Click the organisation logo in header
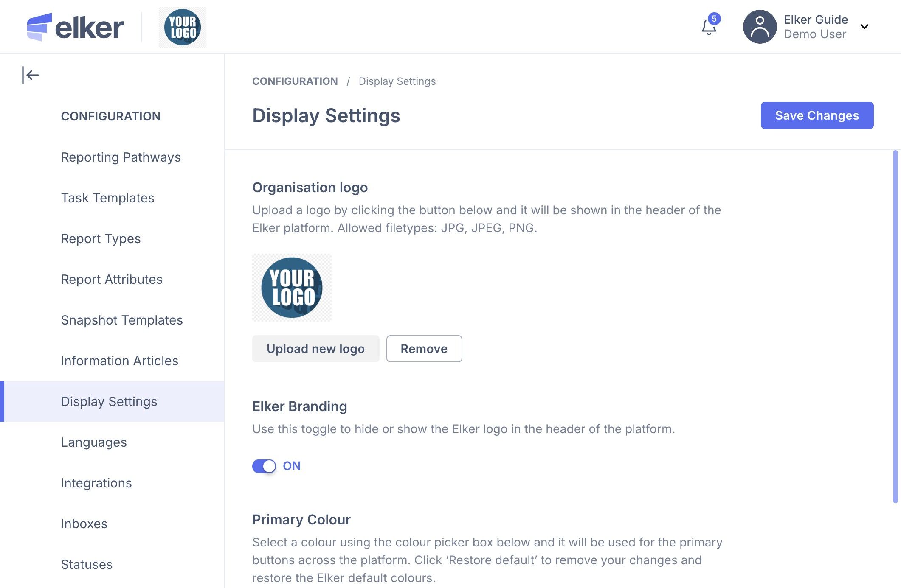 [183, 27]
